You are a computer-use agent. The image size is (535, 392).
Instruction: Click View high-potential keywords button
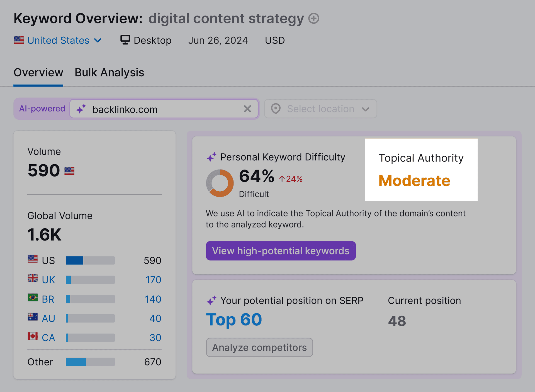tap(281, 251)
